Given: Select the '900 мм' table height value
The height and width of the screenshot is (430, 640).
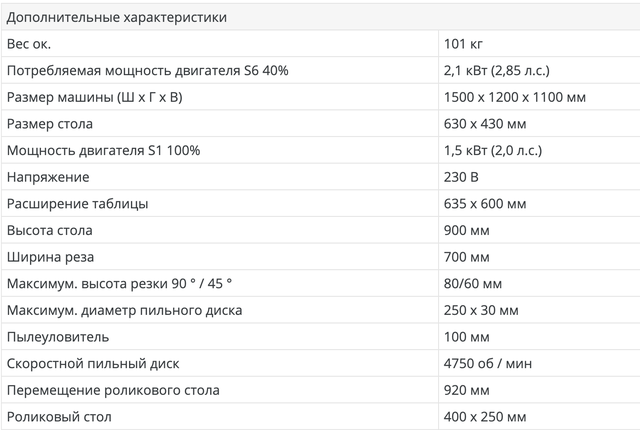Looking at the screenshot, I should [x=465, y=230].
